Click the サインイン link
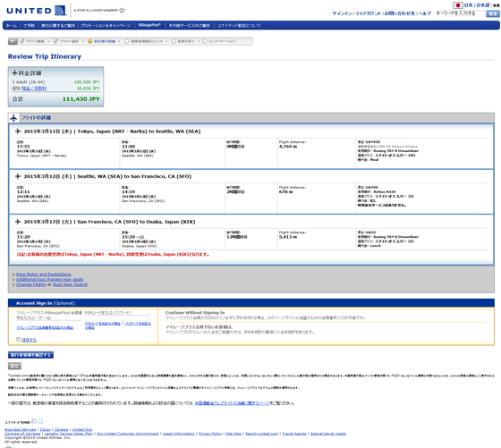 point(342,13)
